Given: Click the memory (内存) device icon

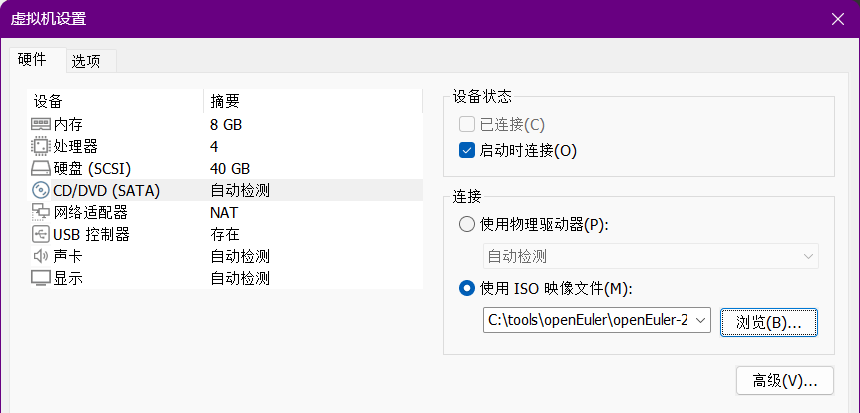Looking at the screenshot, I should click(x=41, y=124).
